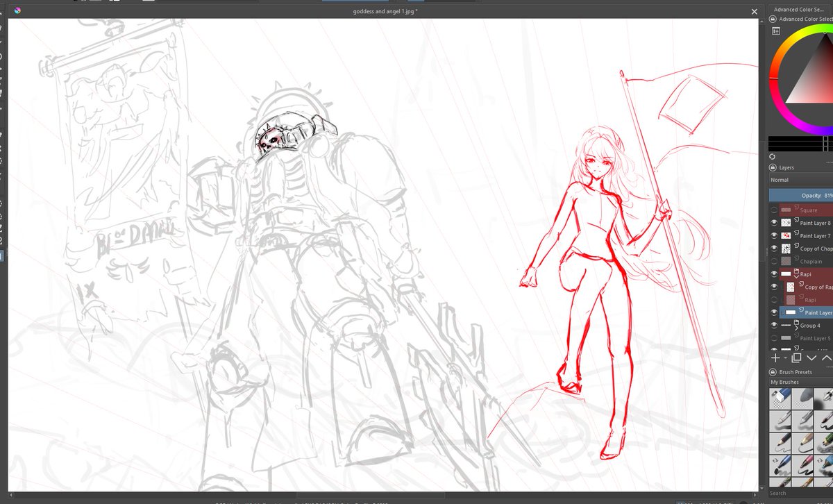
Task: Lock the Brush Presets docker
Action: pos(773,372)
